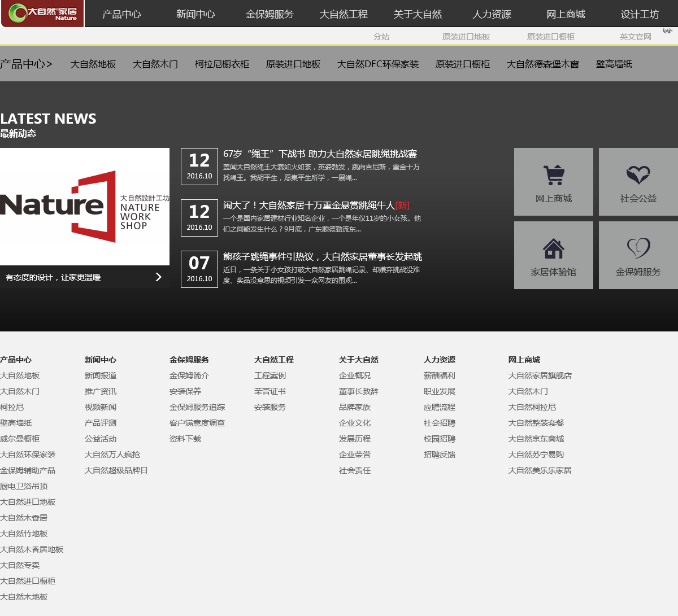Click footer link 大自然地板

pos(20,375)
